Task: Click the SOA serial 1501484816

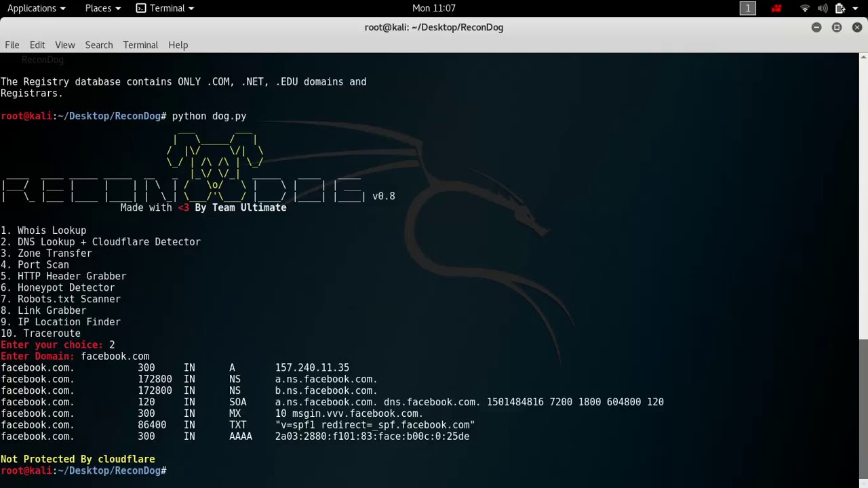Action: [x=515, y=402]
